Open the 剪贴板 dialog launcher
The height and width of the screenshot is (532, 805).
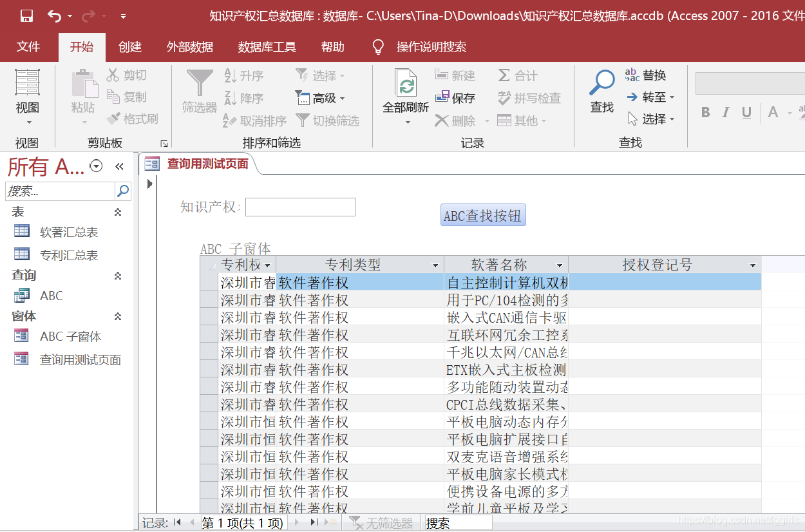pyautogui.click(x=164, y=143)
